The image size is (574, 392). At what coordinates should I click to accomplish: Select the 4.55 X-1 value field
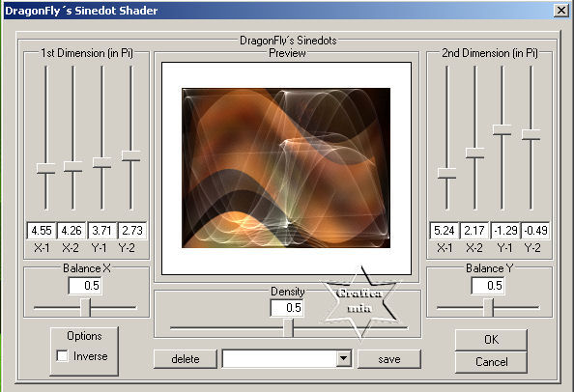click(x=42, y=231)
